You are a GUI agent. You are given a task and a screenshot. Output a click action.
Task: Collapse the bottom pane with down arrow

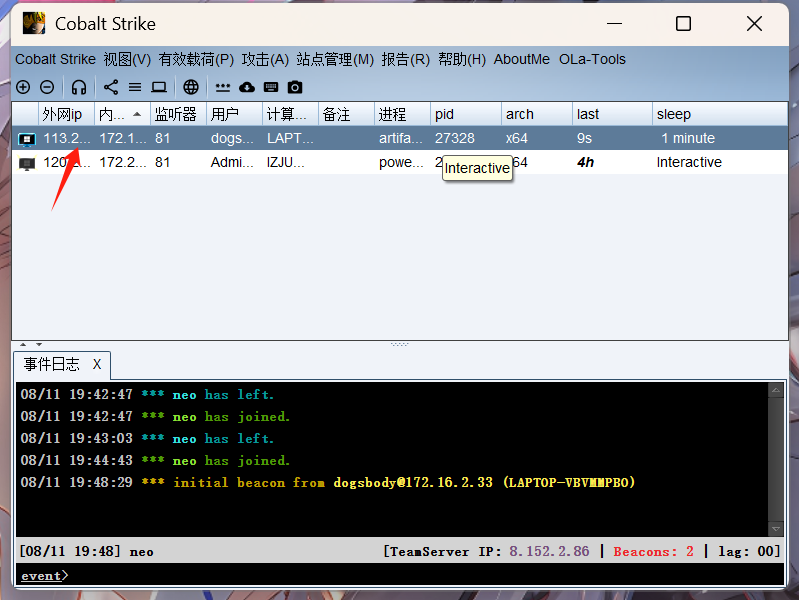pos(39,345)
